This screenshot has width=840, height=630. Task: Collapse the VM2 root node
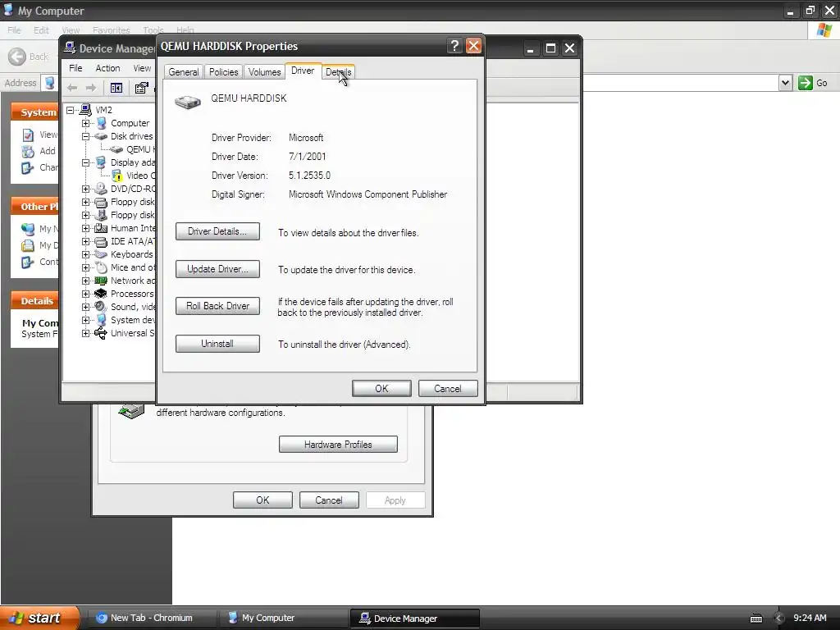[x=71, y=111]
